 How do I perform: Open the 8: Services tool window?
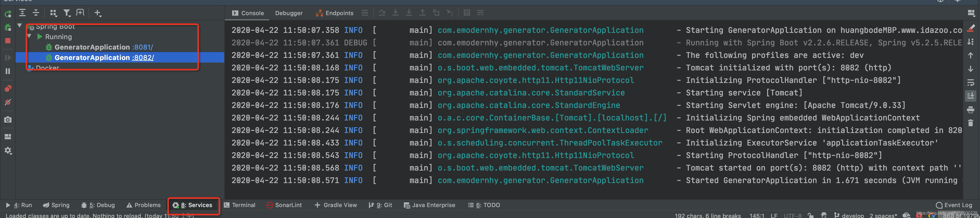click(x=193, y=205)
